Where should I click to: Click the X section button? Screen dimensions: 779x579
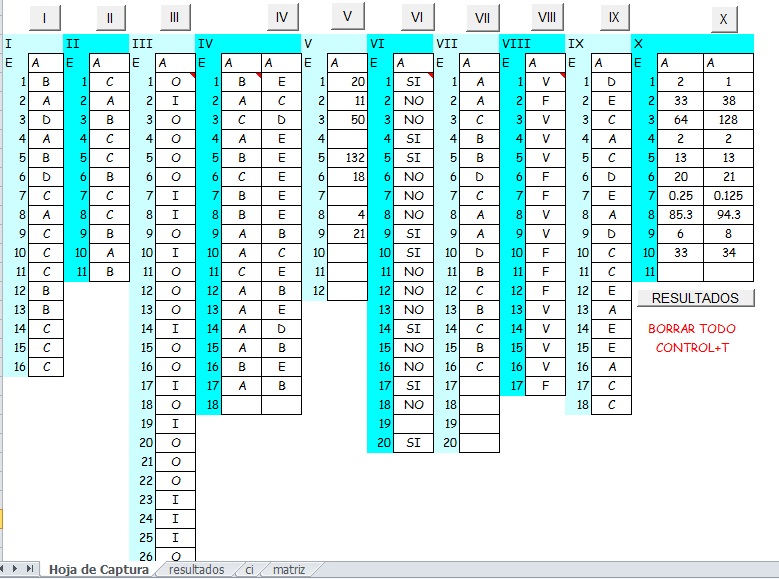click(x=724, y=19)
